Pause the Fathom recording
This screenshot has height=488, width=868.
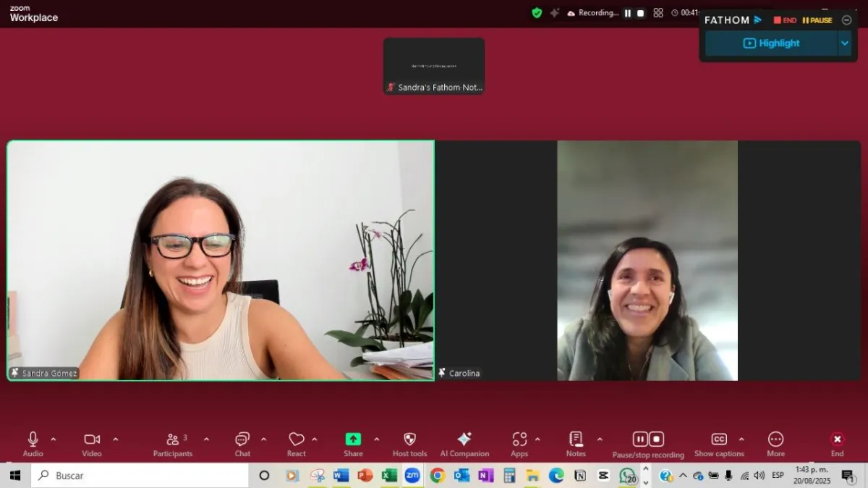coord(817,20)
